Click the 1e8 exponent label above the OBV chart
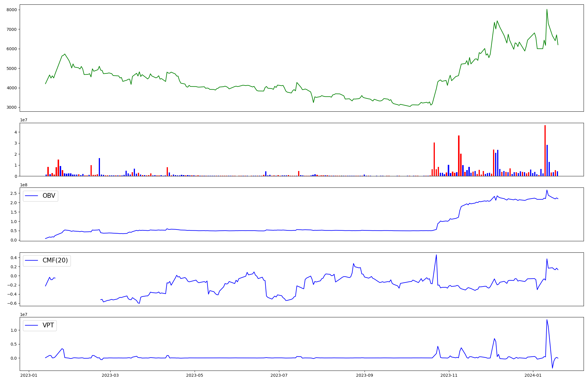This screenshot has height=382, width=588. pyautogui.click(x=24, y=185)
